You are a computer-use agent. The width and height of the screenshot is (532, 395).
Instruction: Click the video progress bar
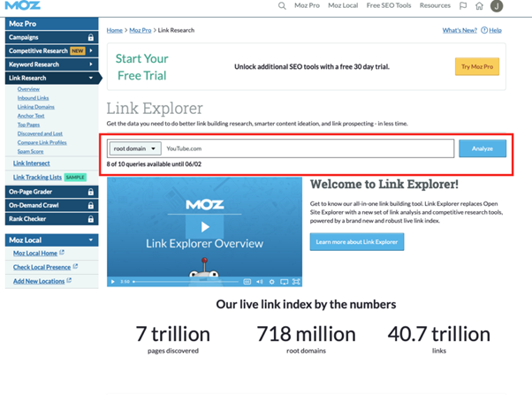pos(186,282)
